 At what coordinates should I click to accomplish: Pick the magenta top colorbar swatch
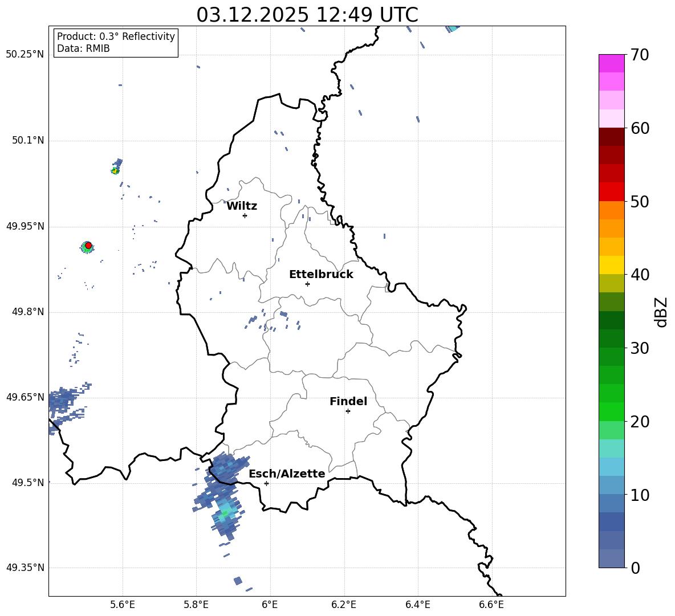click(611, 63)
